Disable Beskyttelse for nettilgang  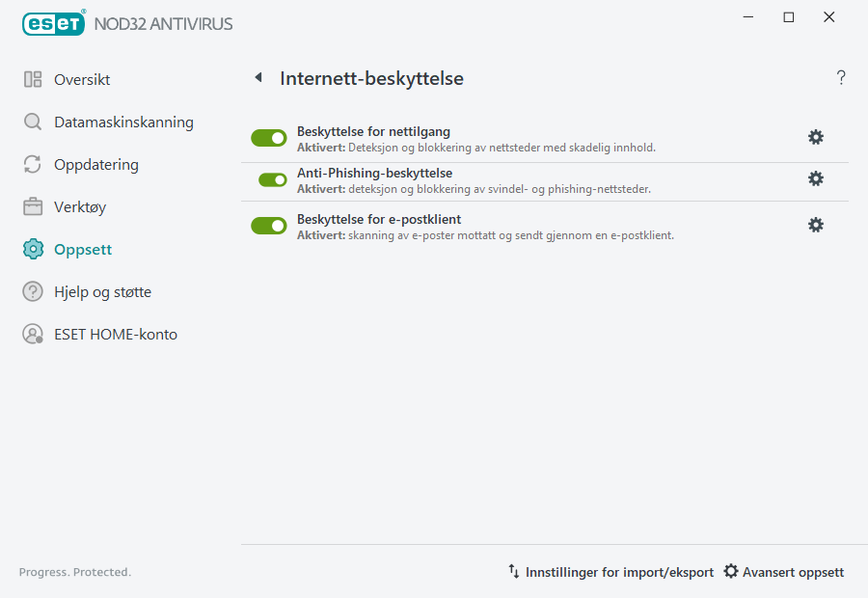pyautogui.click(x=268, y=138)
